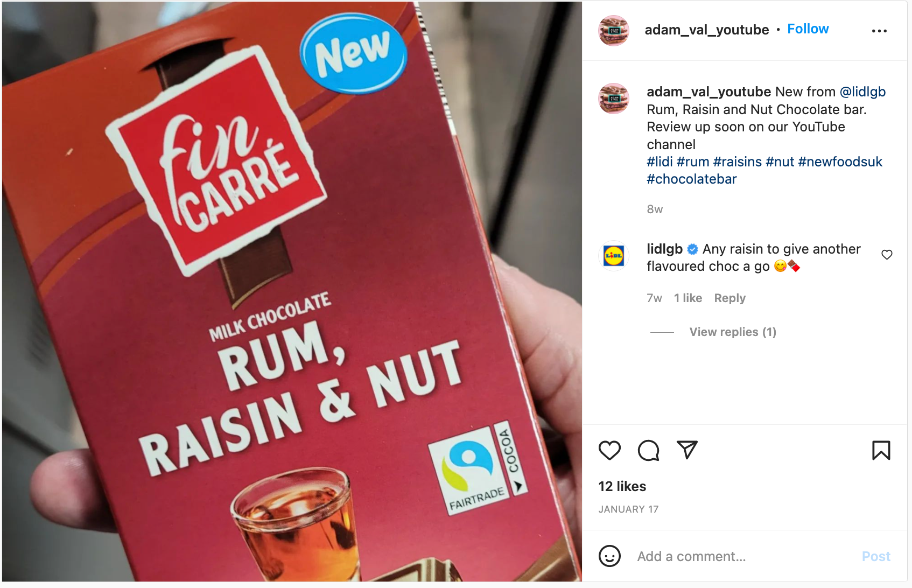Like the post with heart icon

pos(609,450)
